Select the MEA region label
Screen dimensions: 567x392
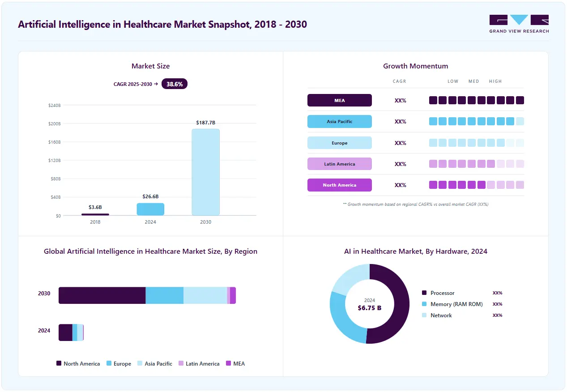(x=340, y=100)
